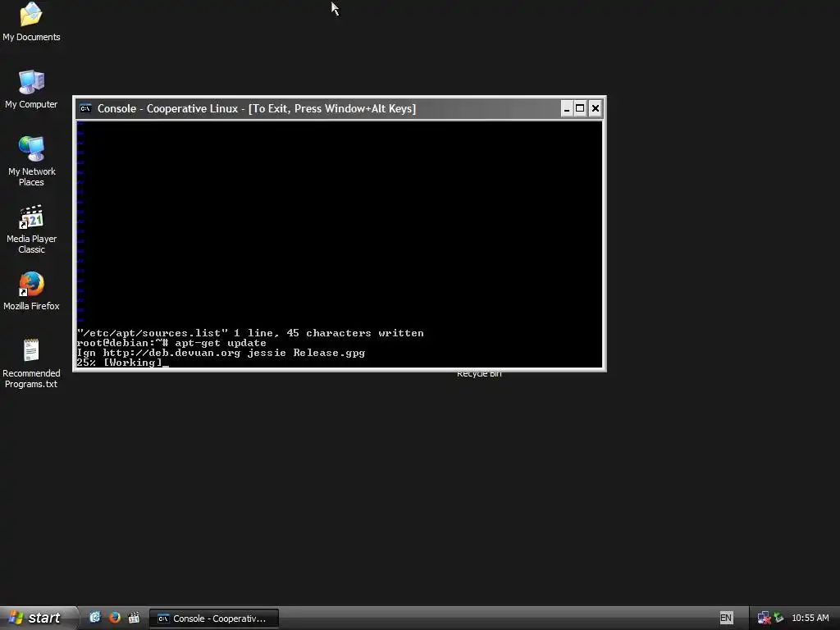840x630 pixels.
Task: Open Media Player Classic from Quick Launch
Action: 134,618
